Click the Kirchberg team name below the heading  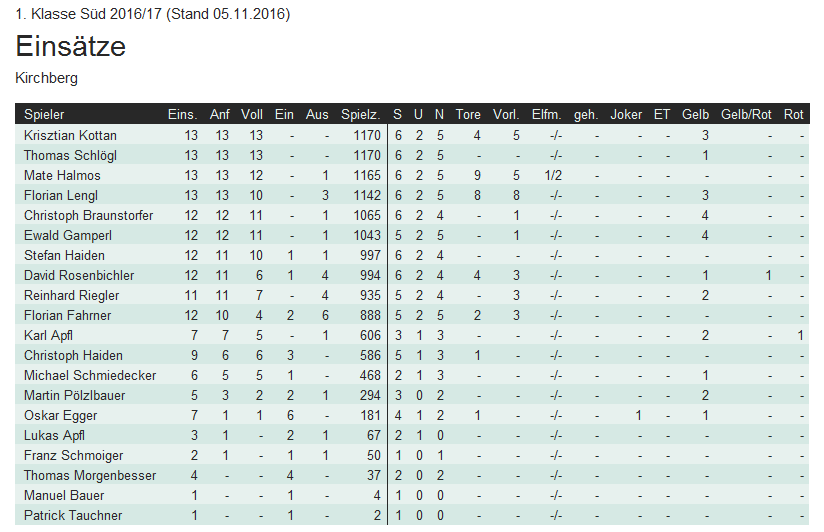pyautogui.click(x=47, y=78)
